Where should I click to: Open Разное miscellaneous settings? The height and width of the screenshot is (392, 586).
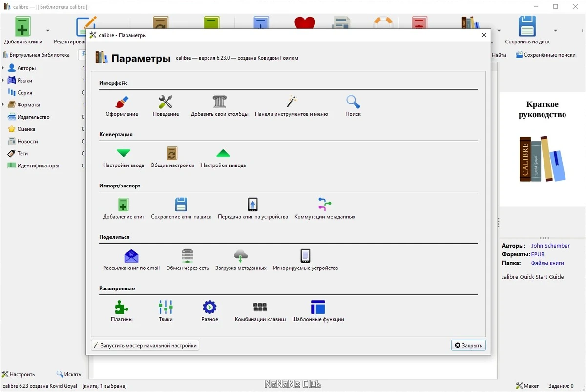coord(209,311)
